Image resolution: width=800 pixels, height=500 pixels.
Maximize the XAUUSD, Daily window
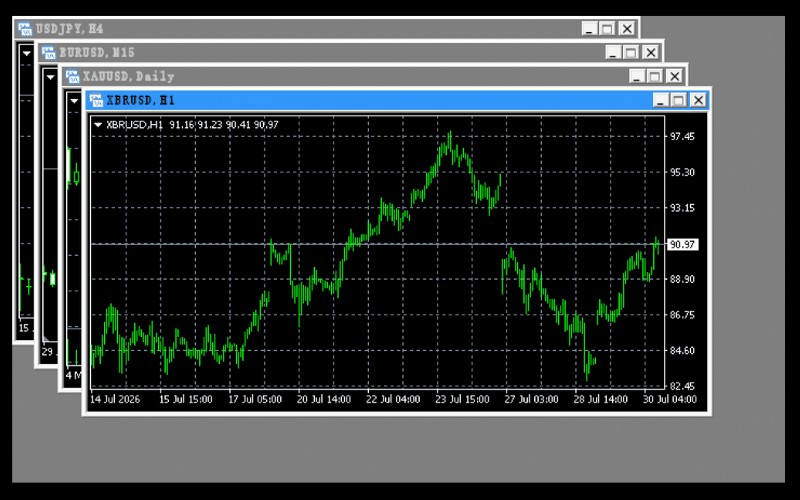tap(655, 76)
